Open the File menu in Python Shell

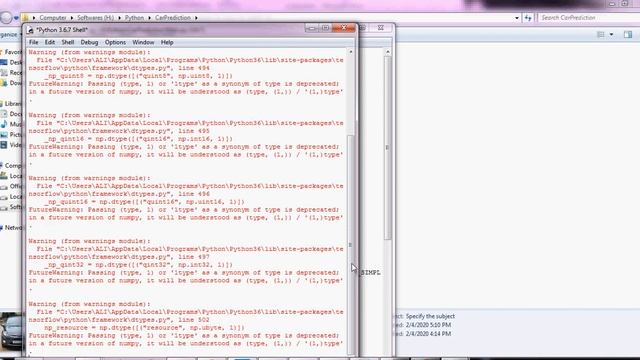[x=33, y=42]
